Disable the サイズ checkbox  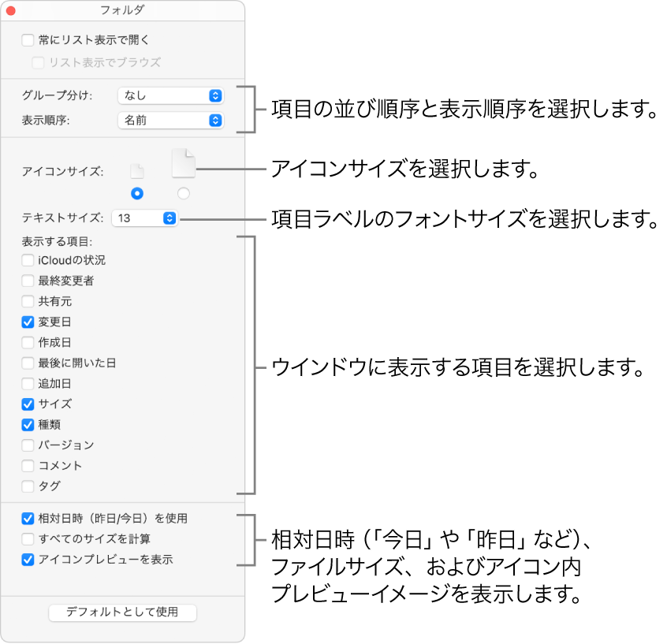(27, 404)
